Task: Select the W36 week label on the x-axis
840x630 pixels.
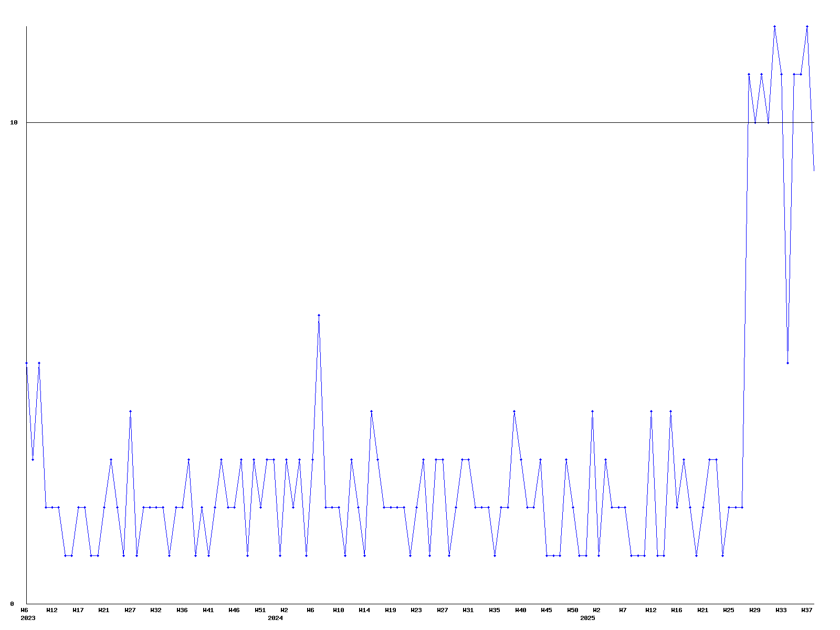Action: pyautogui.click(x=182, y=610)
